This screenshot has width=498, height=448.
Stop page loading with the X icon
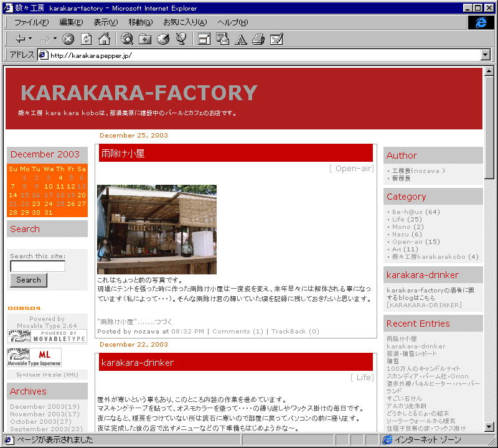coord(68,39)
